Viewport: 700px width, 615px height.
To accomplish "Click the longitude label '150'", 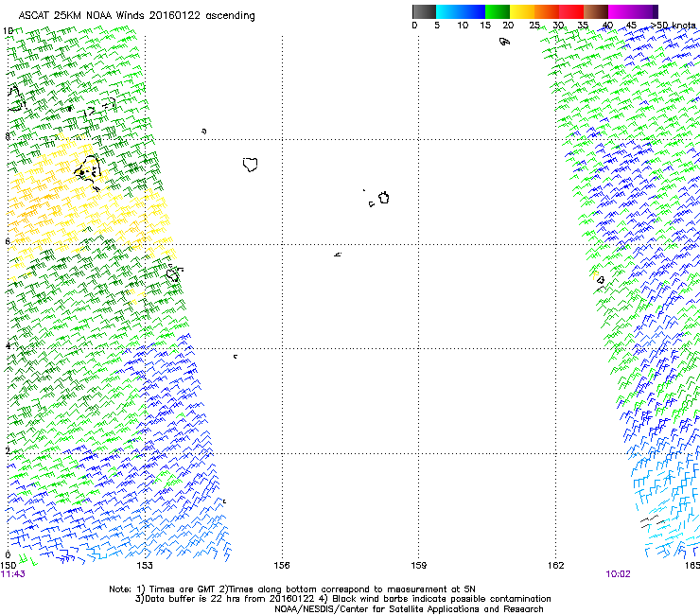I will (8, 566).
